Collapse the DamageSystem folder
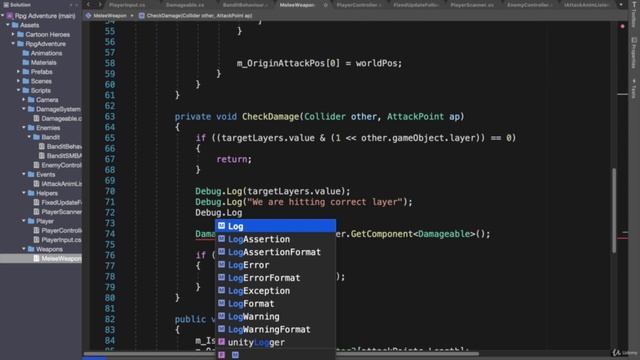640x360 pixels. point(24,109)
